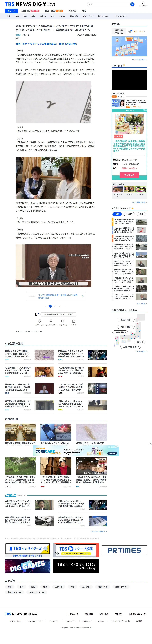The image size is (152, 644).
Task: Open the TBSインサイダーズ banner
Action: click(28, 550)
